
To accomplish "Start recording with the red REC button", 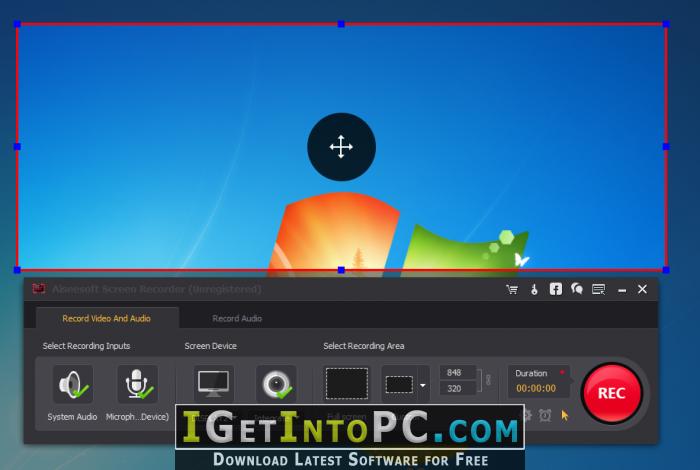I will pyautogui.click(x=612, y=393).
